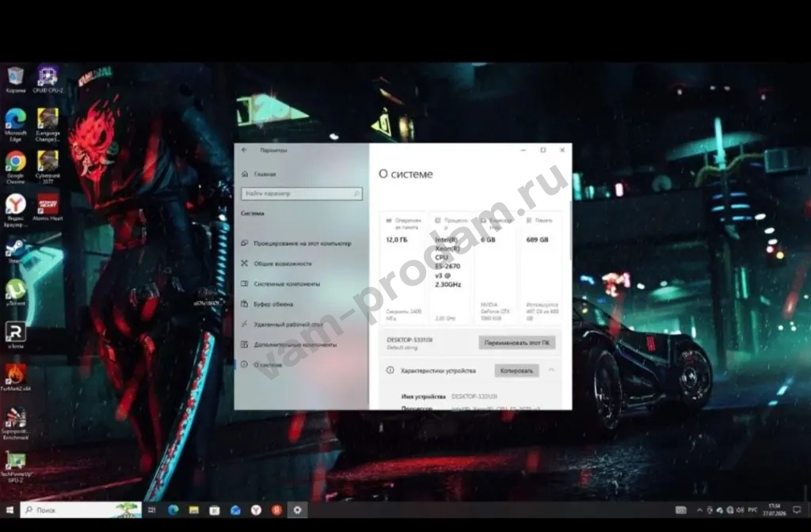Click the Settings window vertical scrollbar
Screen dimensions: 811x532
pos(570,231)
